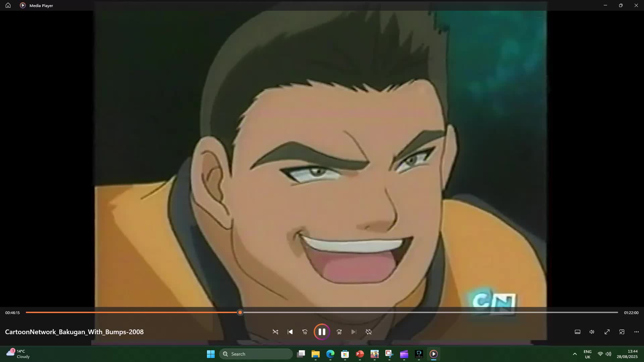Open more options menu

click(637, 332)
